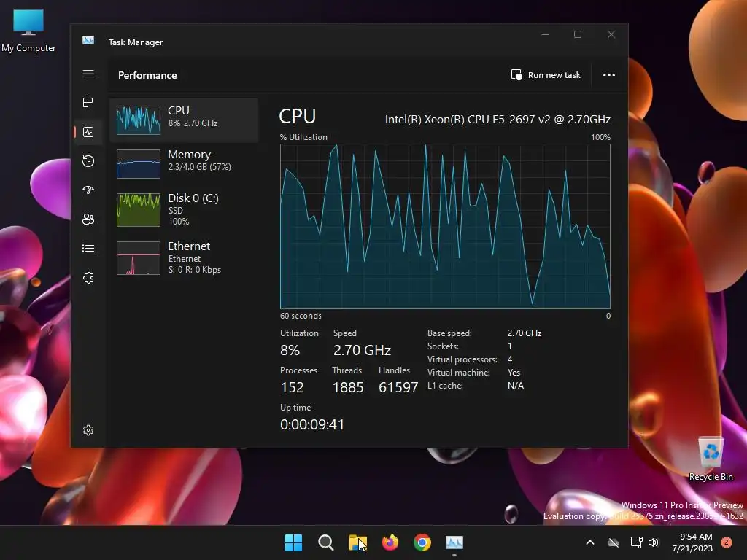747x560 pixels.
Task: Open the Task Manager hamburger navigation menu
Action: 88,74
